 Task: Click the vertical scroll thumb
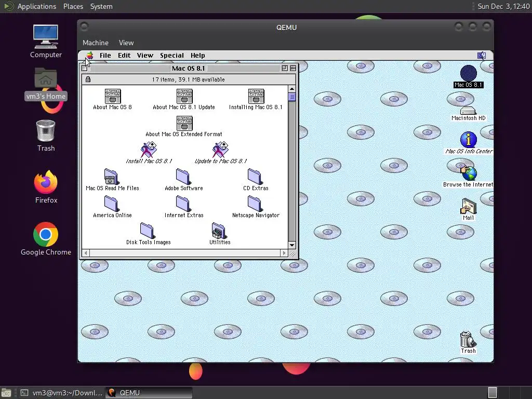(x=292, y=97)
